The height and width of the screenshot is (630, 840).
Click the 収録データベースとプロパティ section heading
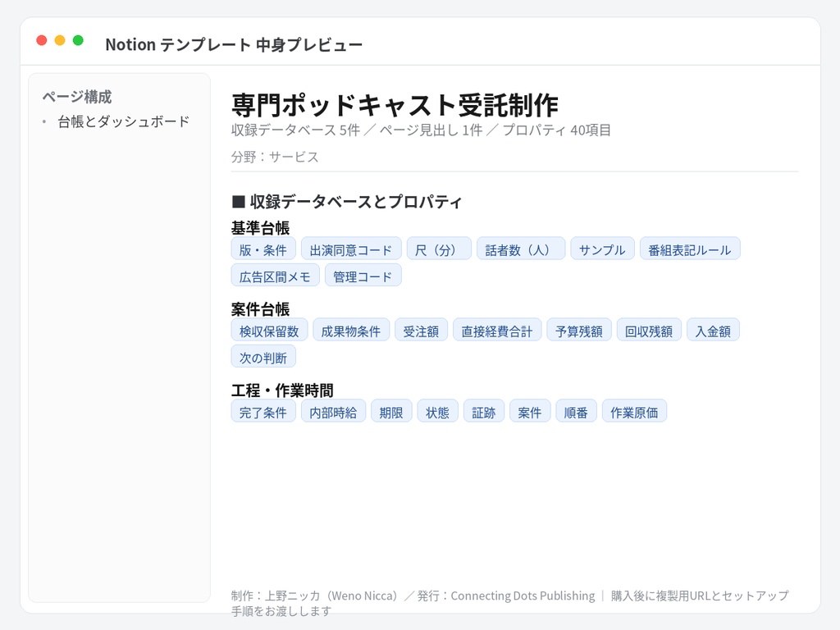[347, 202]
